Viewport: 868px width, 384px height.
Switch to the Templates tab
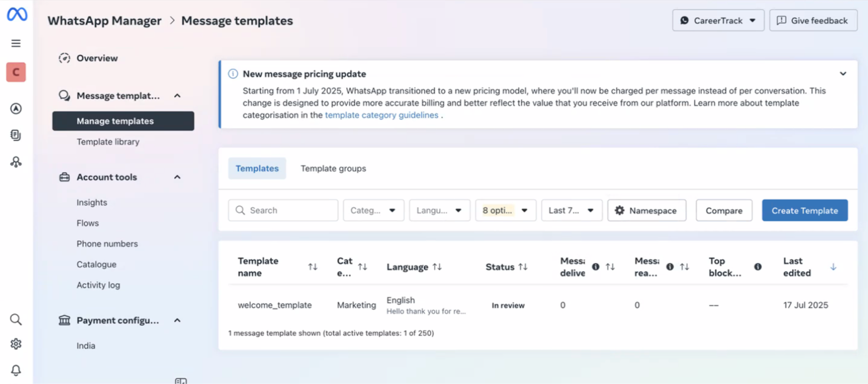pos(257,168)
